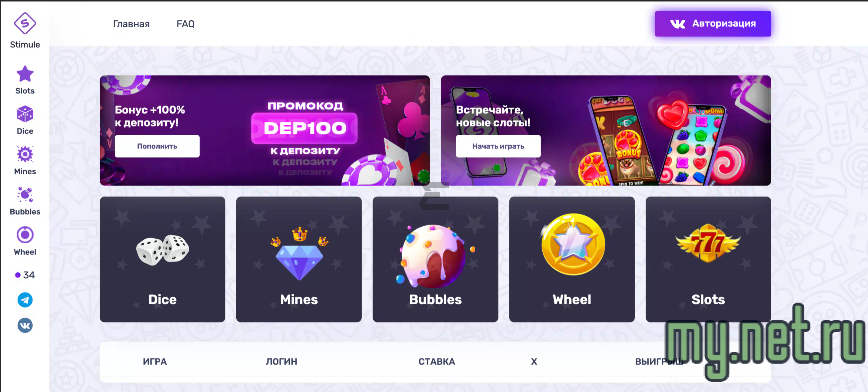Go to Главная page

coord(131,24)
